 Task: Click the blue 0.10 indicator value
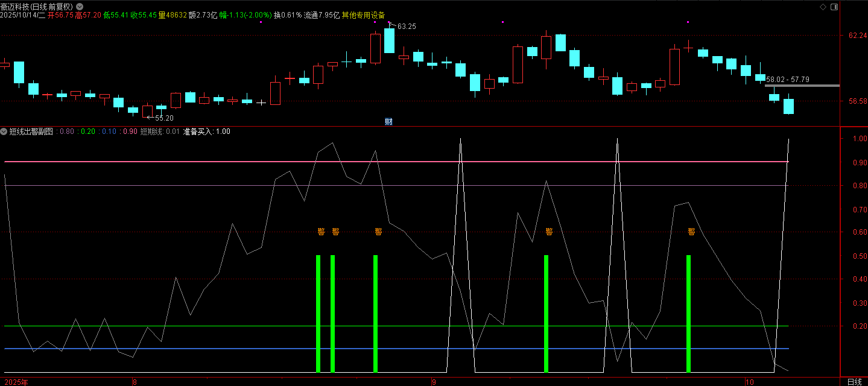109,131
